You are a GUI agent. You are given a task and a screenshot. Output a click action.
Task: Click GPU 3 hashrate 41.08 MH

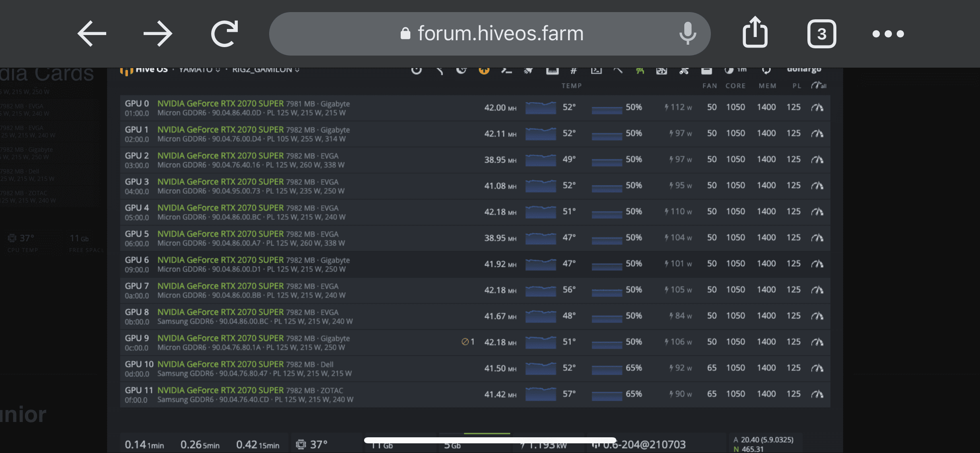[x=500, y=186]
